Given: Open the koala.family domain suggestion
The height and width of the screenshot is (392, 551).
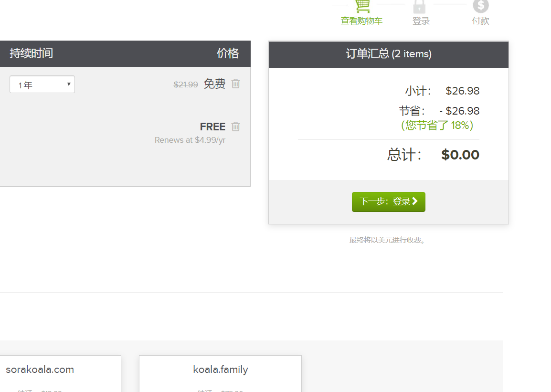Looking at the screenshot, I should tap(220, 370).
